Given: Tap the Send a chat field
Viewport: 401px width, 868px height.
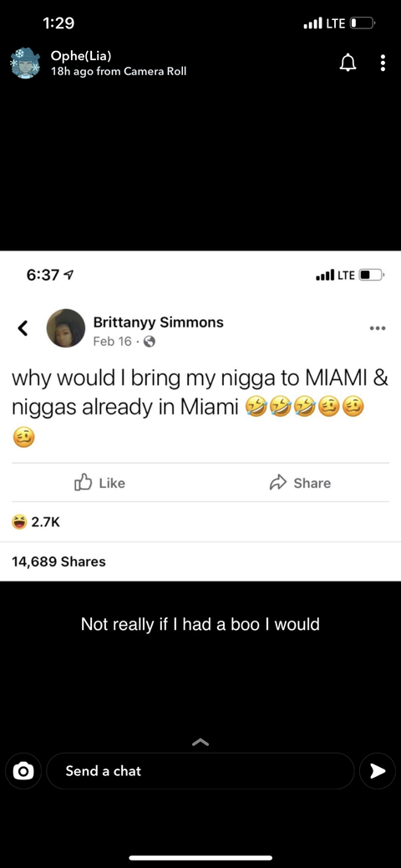Looking at the screenshot, I should click(x=200, y=770).
